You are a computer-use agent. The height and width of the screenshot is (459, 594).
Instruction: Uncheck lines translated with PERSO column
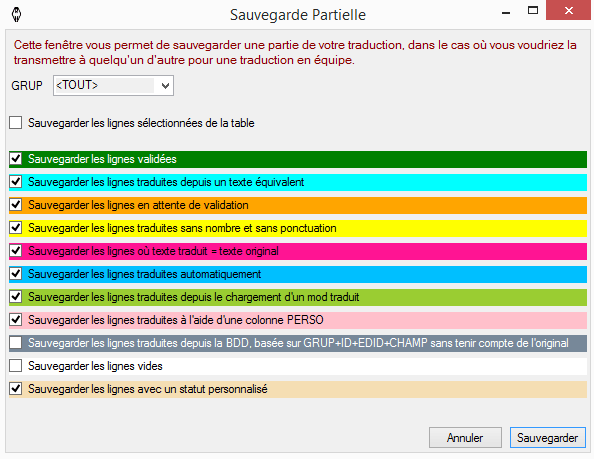[x=16, y=320]
